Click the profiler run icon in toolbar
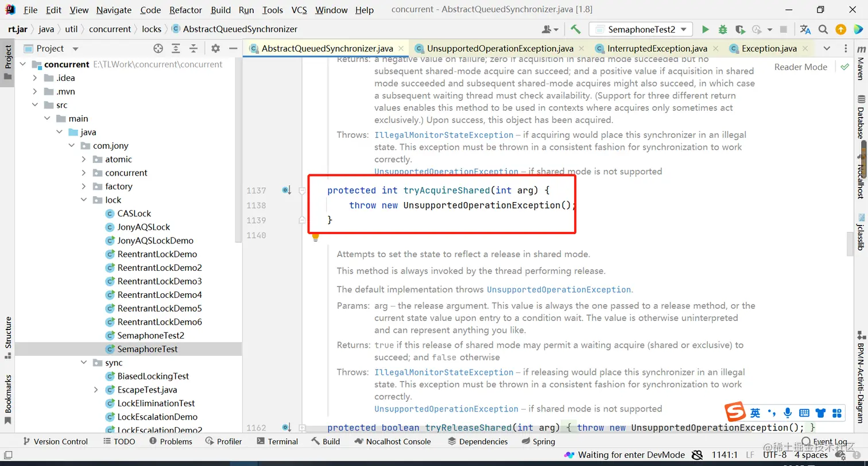868x466 pixels. (757, 29)
